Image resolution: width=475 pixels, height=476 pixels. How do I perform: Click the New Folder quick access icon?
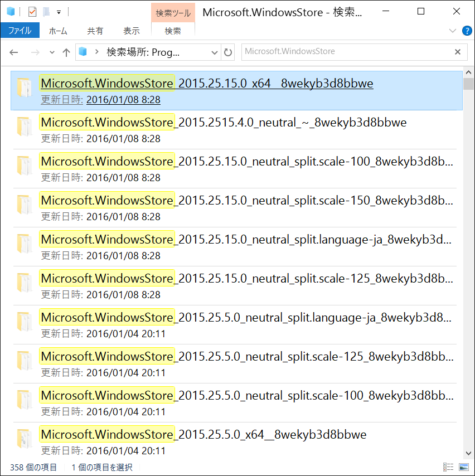click(x=46, y=12)
